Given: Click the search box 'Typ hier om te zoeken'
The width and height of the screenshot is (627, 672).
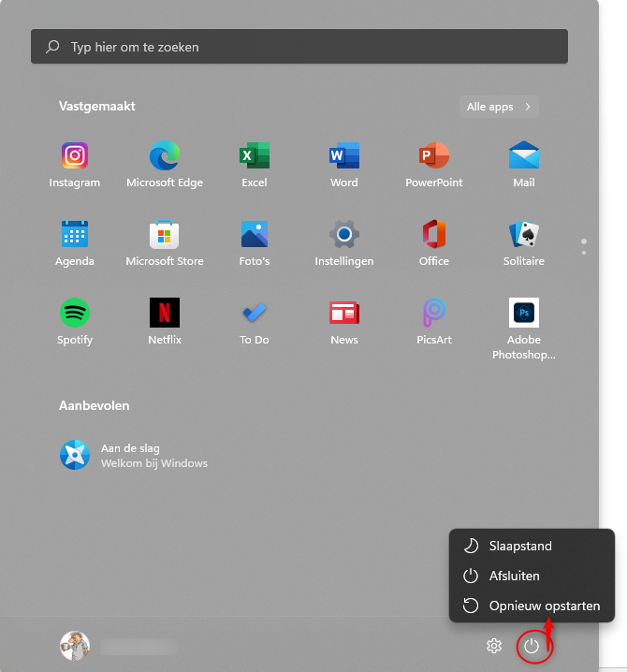Looking at the screenshot, I should tap(299, 46).
